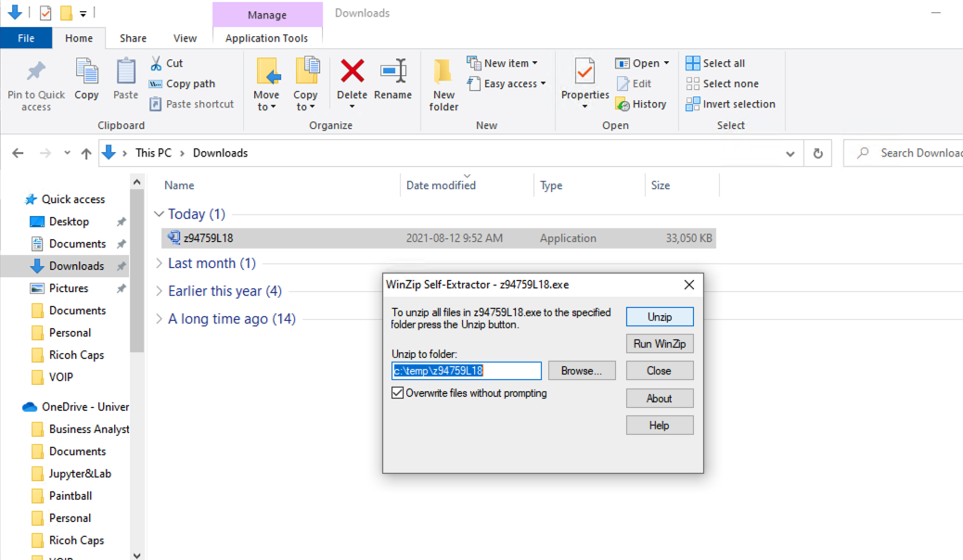Expand the Last month (1) group

[159, 263]
